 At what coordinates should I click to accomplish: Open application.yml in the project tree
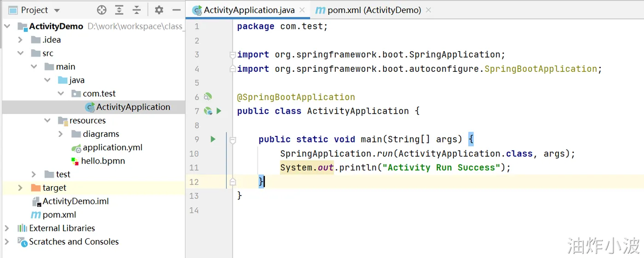(x=112, y=147)
